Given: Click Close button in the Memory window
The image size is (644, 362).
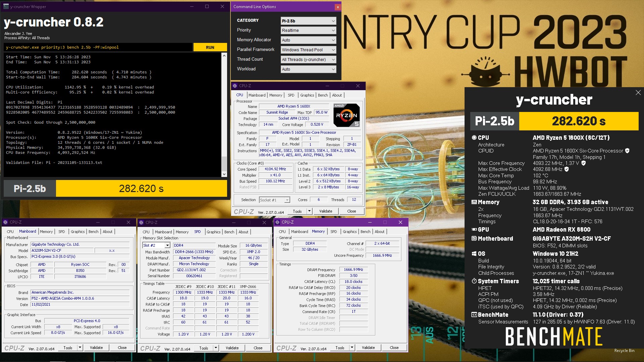Looking at the screenshot, I should (394, 348).
